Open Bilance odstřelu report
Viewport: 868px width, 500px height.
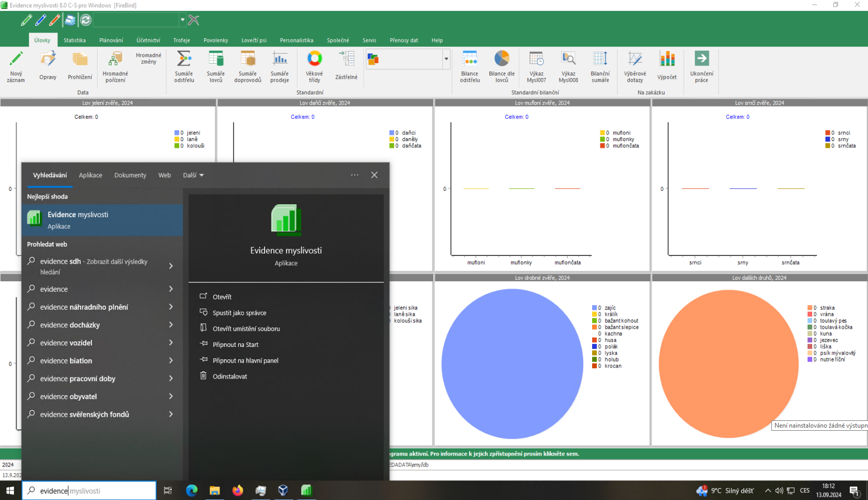click(x=470, y=66)
